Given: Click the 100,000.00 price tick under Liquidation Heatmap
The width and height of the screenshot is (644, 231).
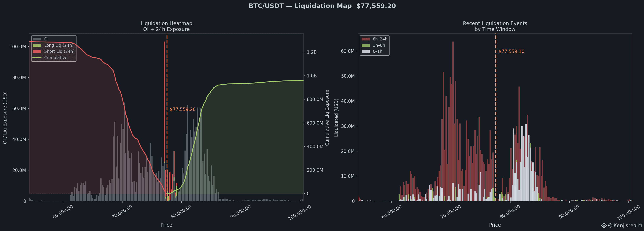Looking at the screenshot, I should 299,212.
